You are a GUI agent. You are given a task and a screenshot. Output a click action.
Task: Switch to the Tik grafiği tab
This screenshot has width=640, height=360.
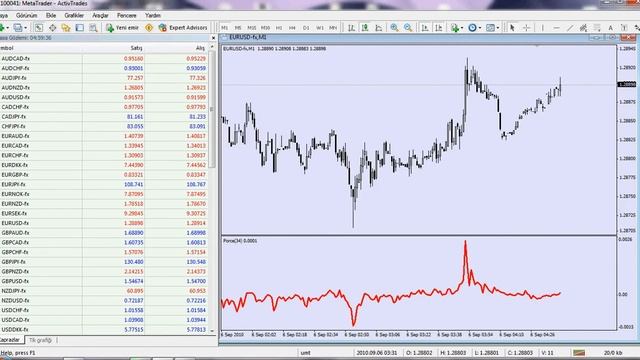pyautogui.click(x=40, y=340)
